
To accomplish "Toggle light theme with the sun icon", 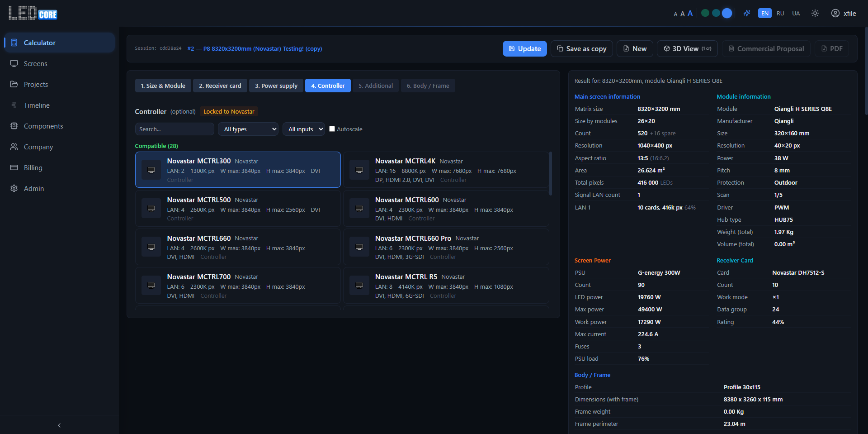I will [x=815, y=13].
